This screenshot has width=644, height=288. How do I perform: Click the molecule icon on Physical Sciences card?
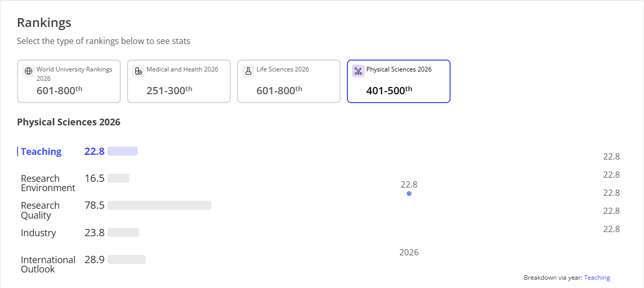(x=358, y=71)
